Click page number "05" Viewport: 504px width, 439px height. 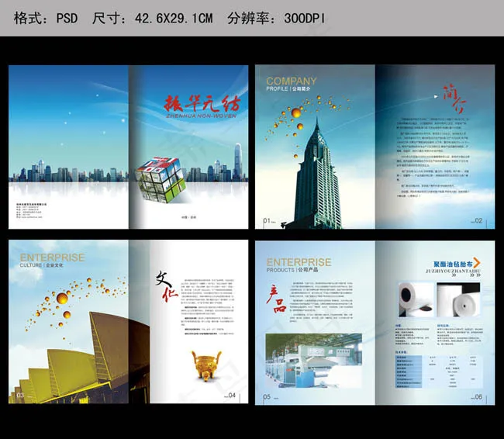coord(267,397)
